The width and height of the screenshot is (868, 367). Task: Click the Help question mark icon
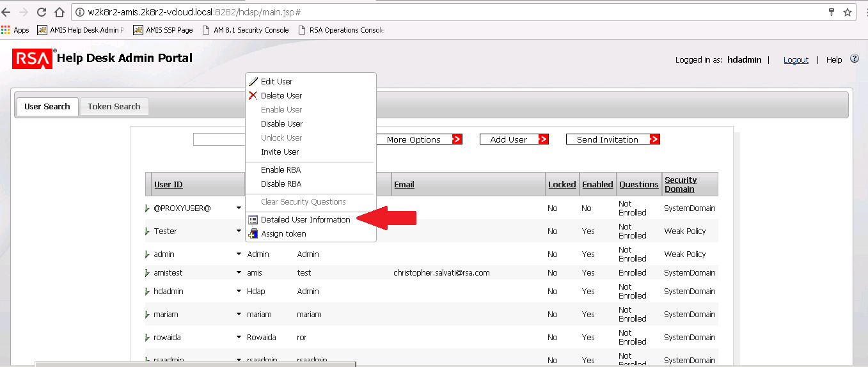854,59
